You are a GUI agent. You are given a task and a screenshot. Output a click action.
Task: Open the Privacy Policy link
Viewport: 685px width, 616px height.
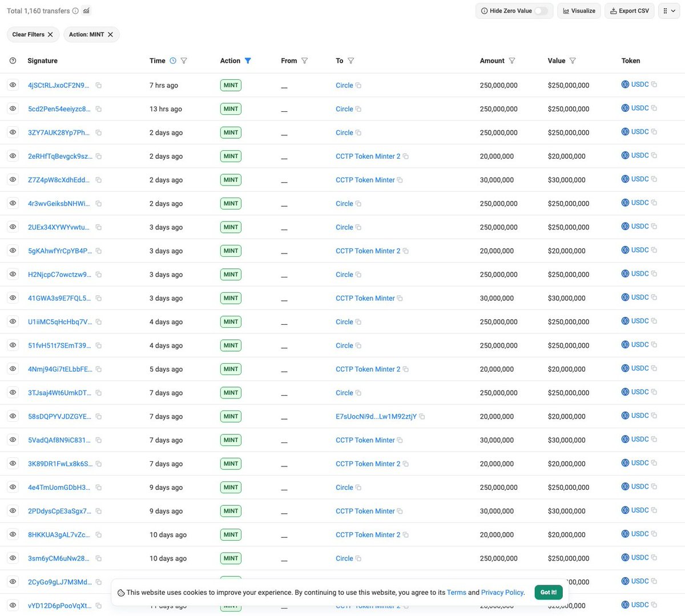502,593
